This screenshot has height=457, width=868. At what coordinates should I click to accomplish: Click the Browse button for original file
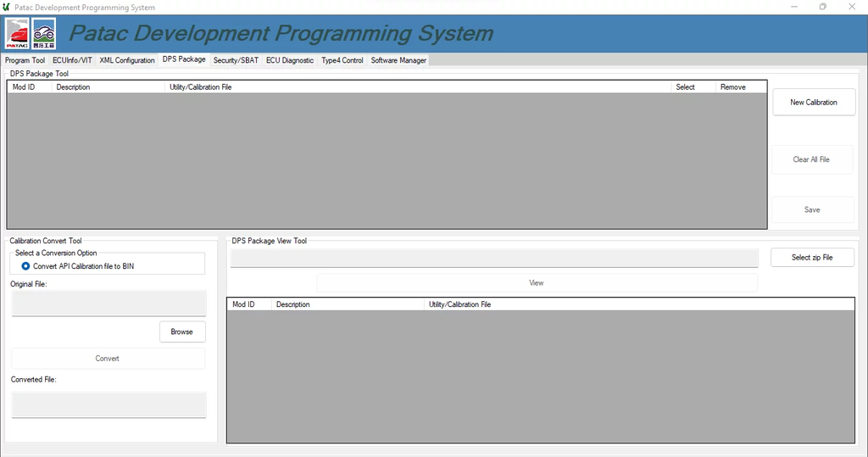coord(182,332)
